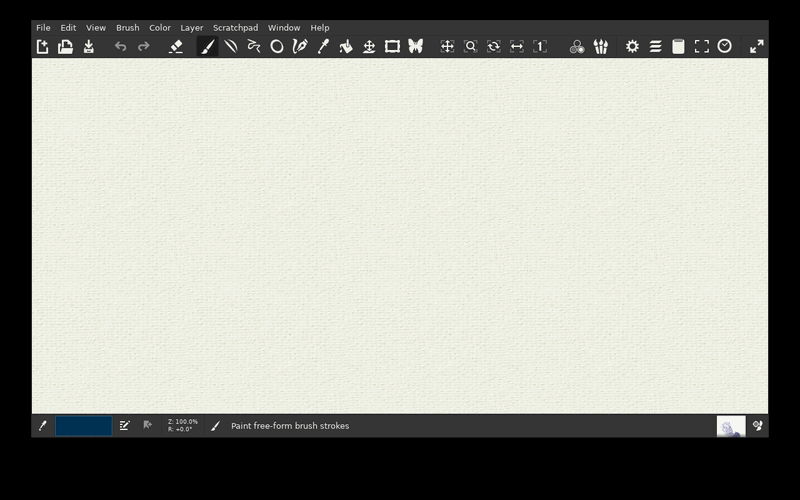Expand the recent history clock dropdown

pos(724,46)
